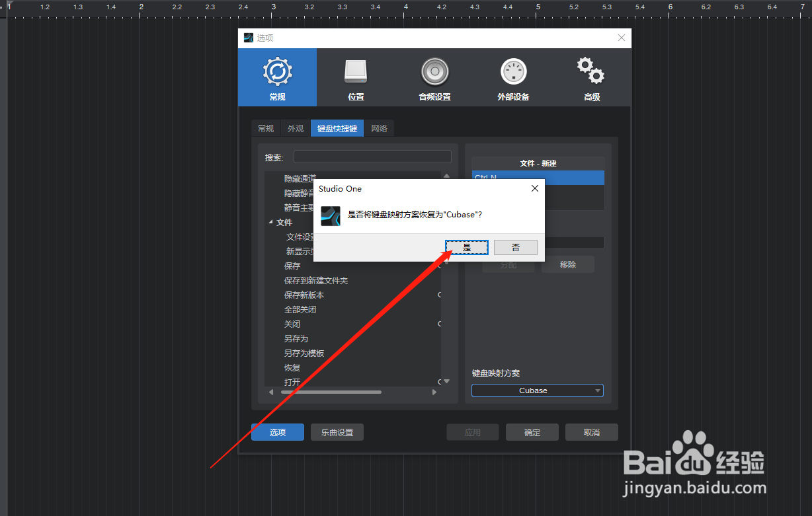This screenshot has height=516, width=812.
Task: Collapse the 文件 category in command list
Action: click(x=270, y=222)
